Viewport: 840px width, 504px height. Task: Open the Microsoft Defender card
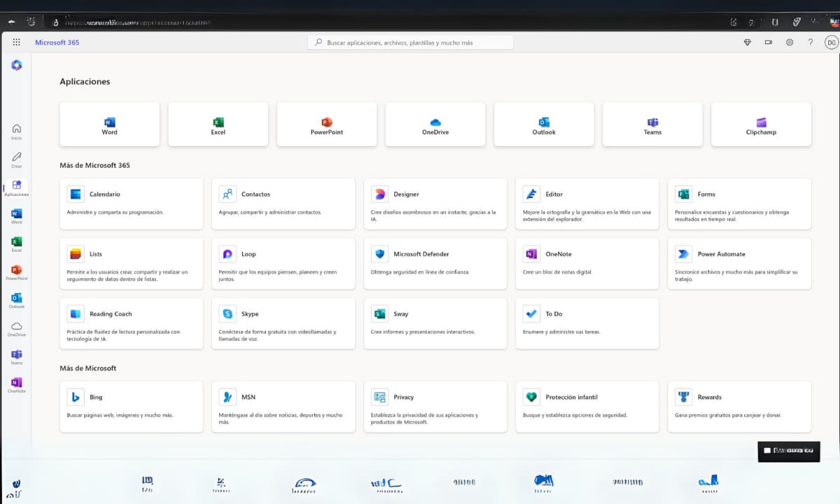[x=435, y=264]
